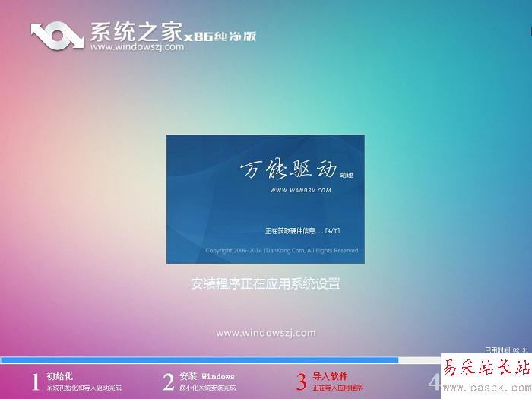The image size is (532, 399).
Task: Select step 2 安装 Windows
Action: (x=207, y=376)
